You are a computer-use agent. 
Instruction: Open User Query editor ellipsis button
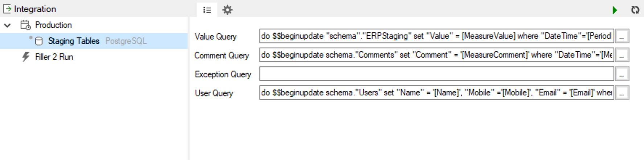pyautogui.click(x=622, y=93)
